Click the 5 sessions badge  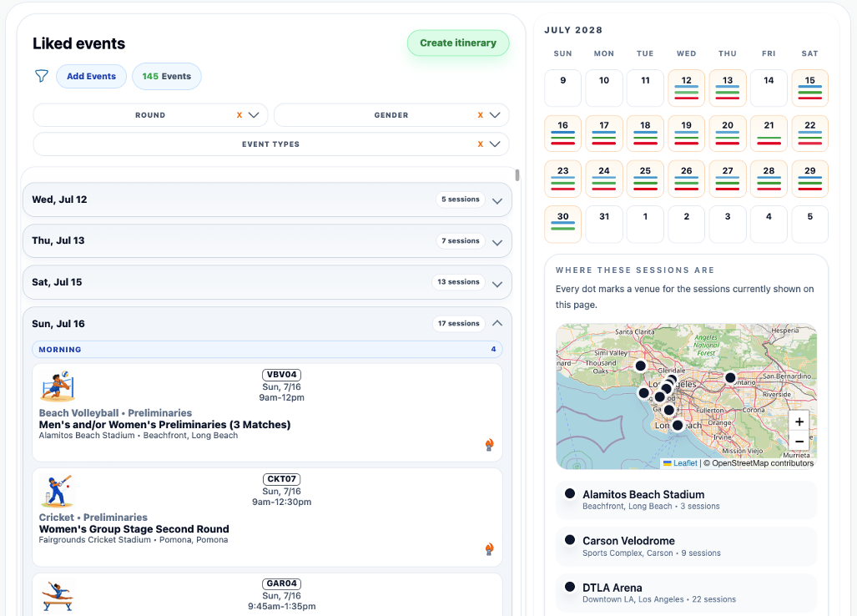[x=460, y=199]
